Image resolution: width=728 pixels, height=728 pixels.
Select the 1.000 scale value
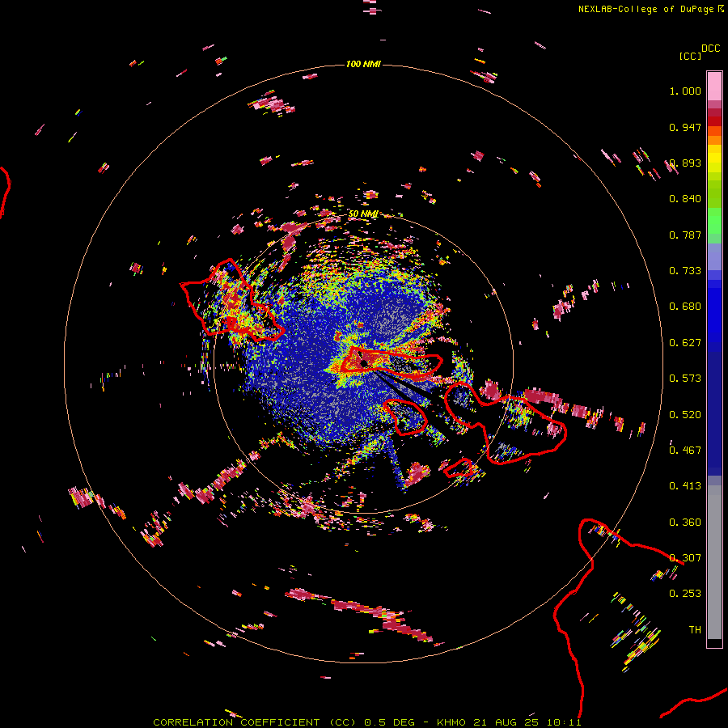coord(685,91)
